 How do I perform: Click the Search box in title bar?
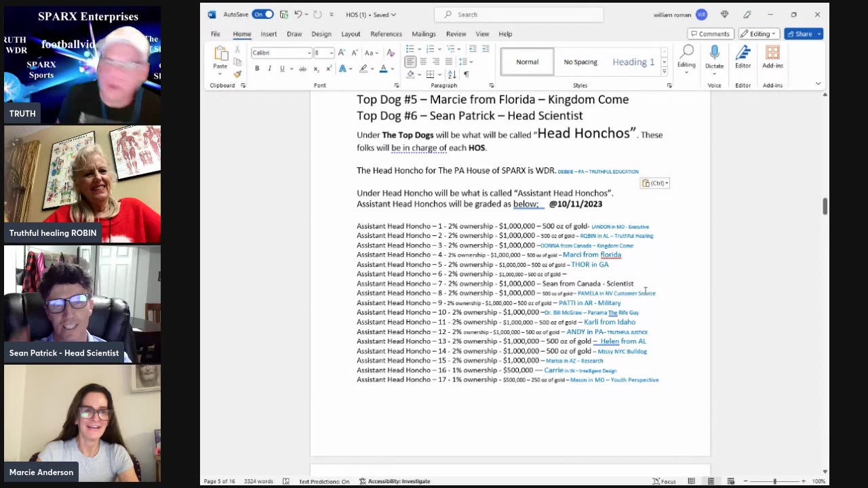coord(519,14)
